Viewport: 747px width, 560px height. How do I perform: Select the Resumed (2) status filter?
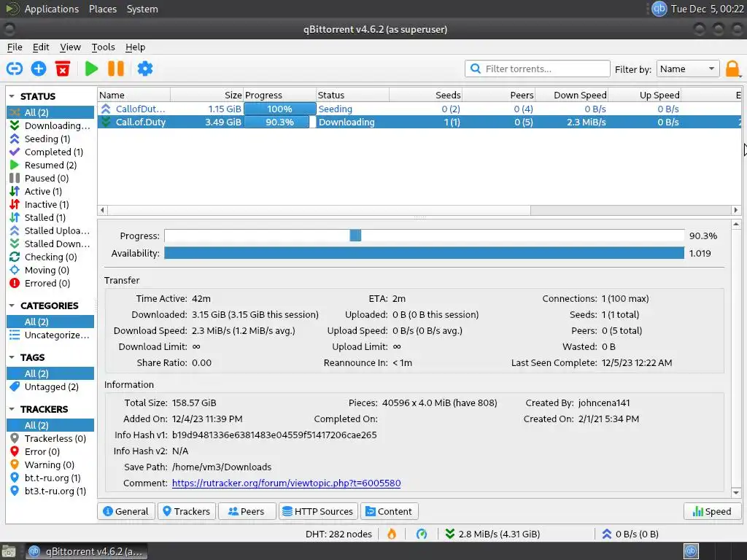click(x=50, y=165)
